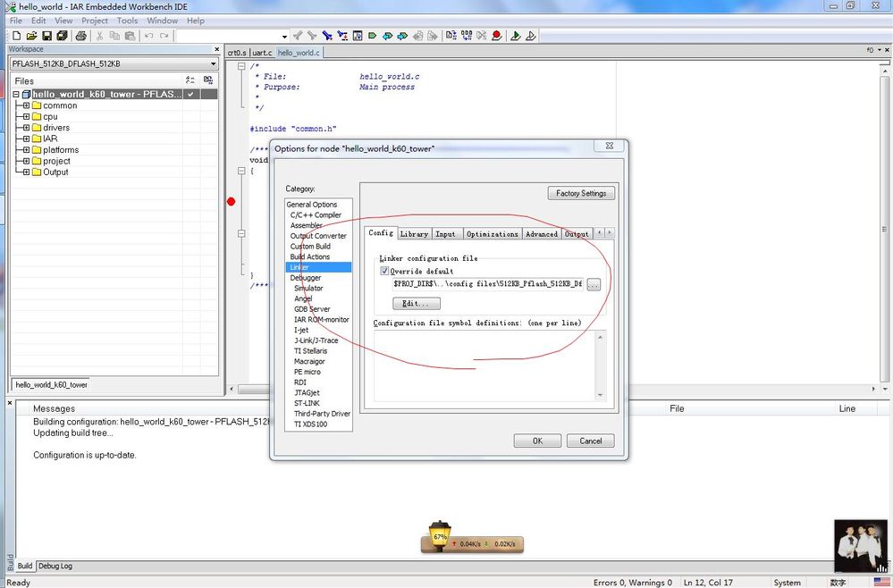This screenshot has width=893, height=588.
Task: Click the configuration column icon in Files header
Action: pos(190,80)
